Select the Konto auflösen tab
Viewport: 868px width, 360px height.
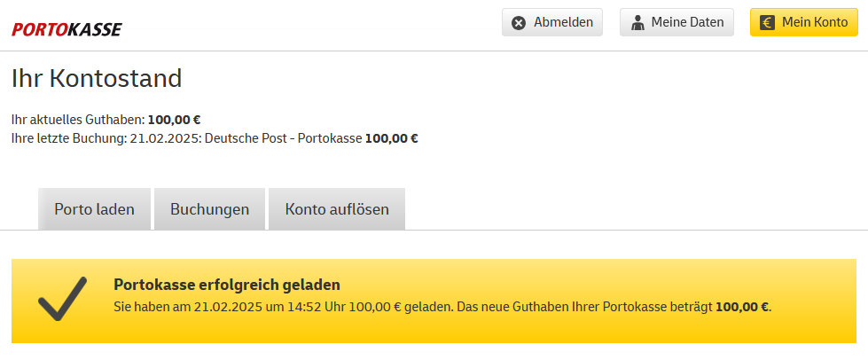[337, 209]
